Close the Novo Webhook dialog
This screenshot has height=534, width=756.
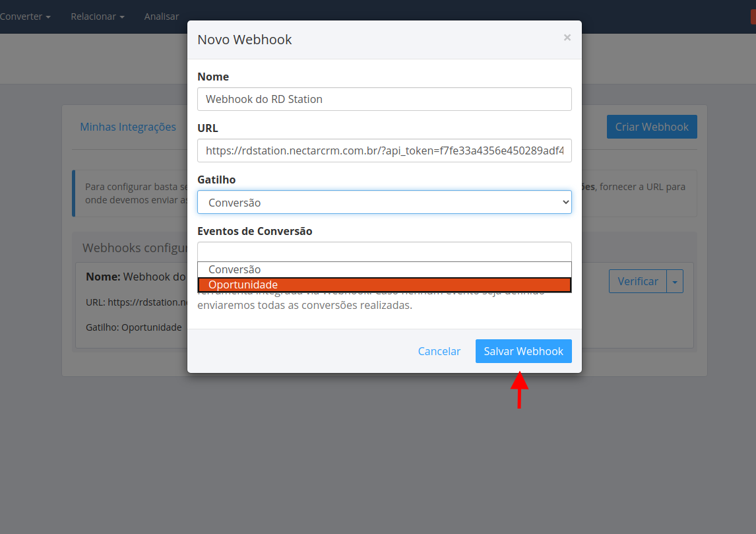click(567, 38)
